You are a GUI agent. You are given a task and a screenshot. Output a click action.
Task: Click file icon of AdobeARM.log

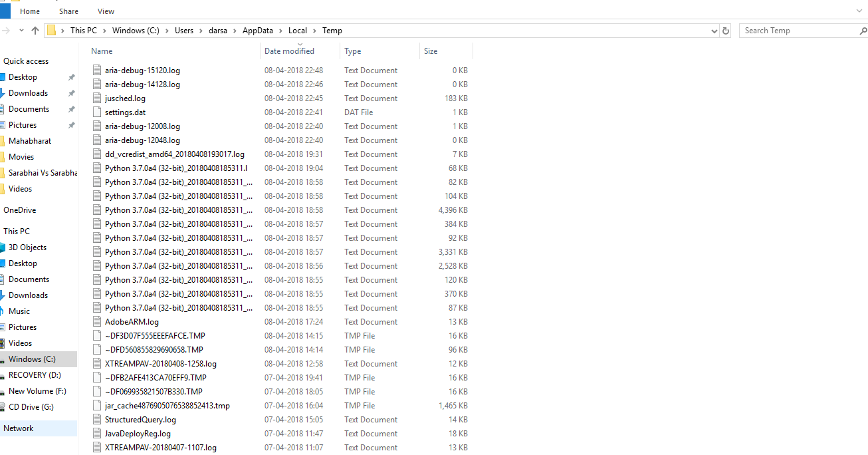(97, 322)
